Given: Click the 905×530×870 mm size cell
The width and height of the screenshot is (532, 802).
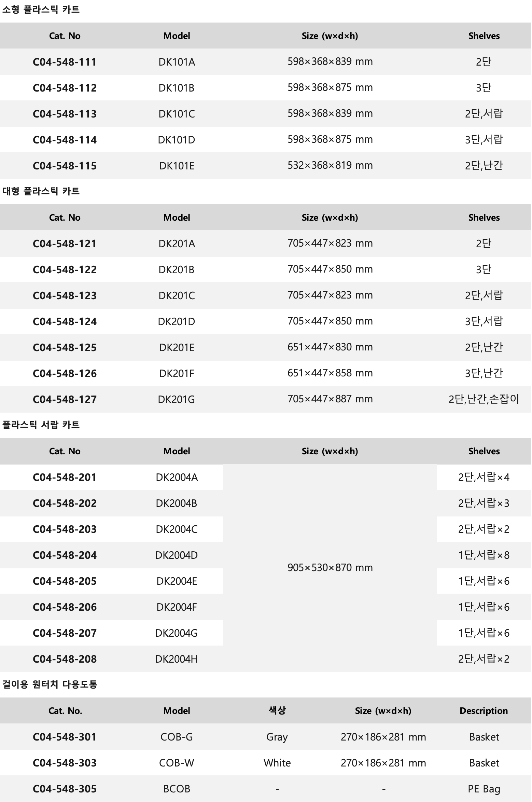Looking at the screenshot, I should 330,568.
